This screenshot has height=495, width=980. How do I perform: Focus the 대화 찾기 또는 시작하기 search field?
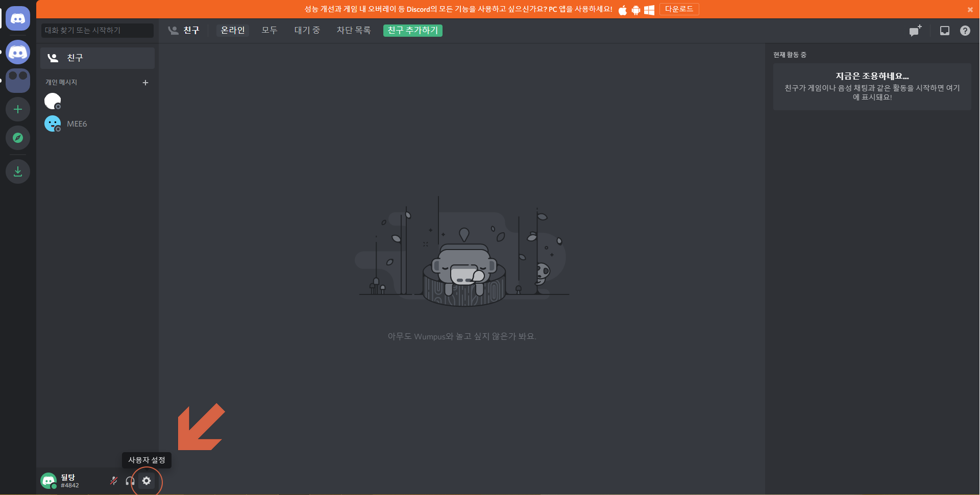coord(97,31)
